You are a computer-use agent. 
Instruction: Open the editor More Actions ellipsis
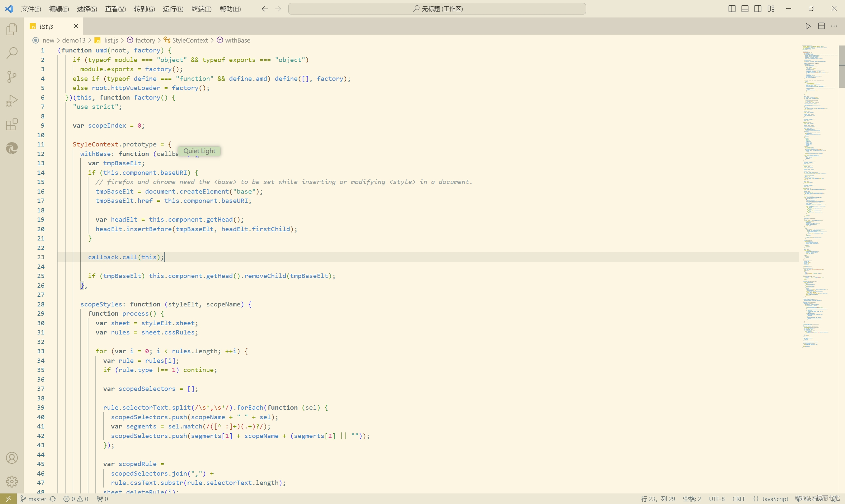[x=834, y=26]
